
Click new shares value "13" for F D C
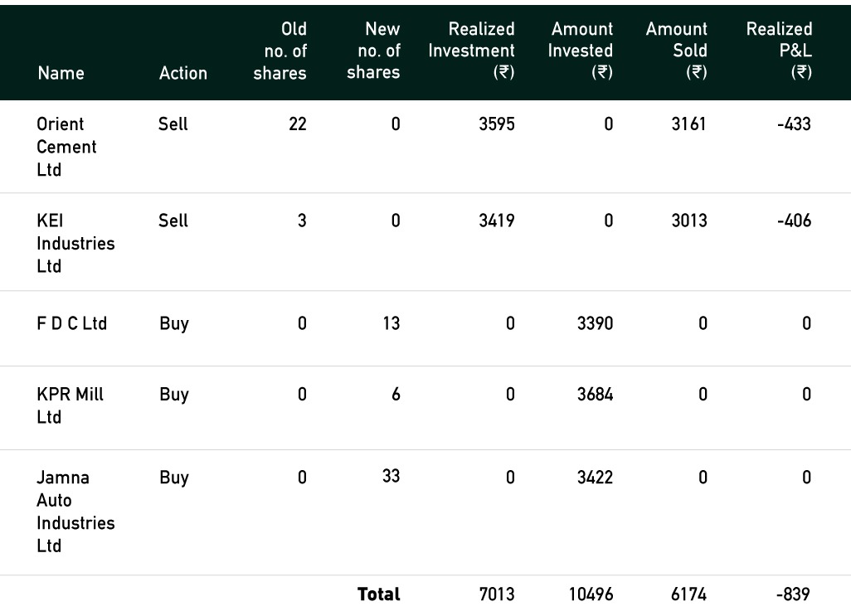click(x=391, y=323)
